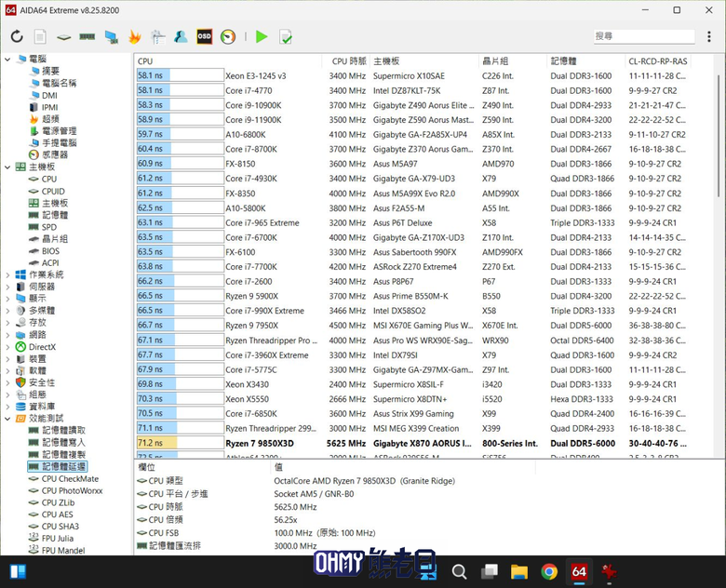Open the memory benchmark RAM icon

pos(87,36)
